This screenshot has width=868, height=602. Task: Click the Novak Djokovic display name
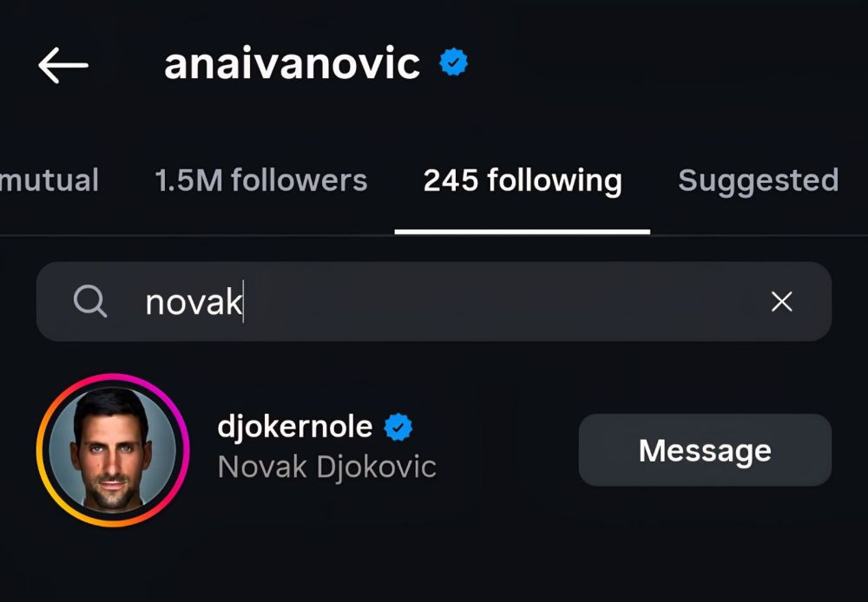[326, 467]
